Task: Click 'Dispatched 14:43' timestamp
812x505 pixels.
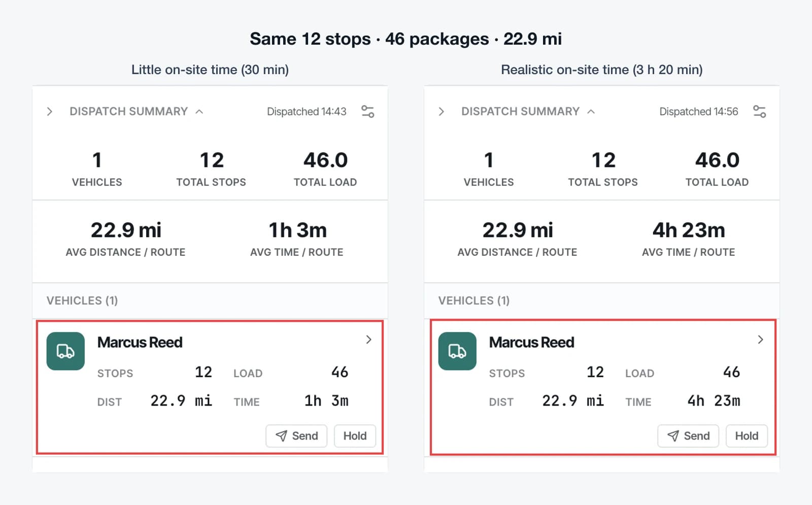Action: click(307, 112)
